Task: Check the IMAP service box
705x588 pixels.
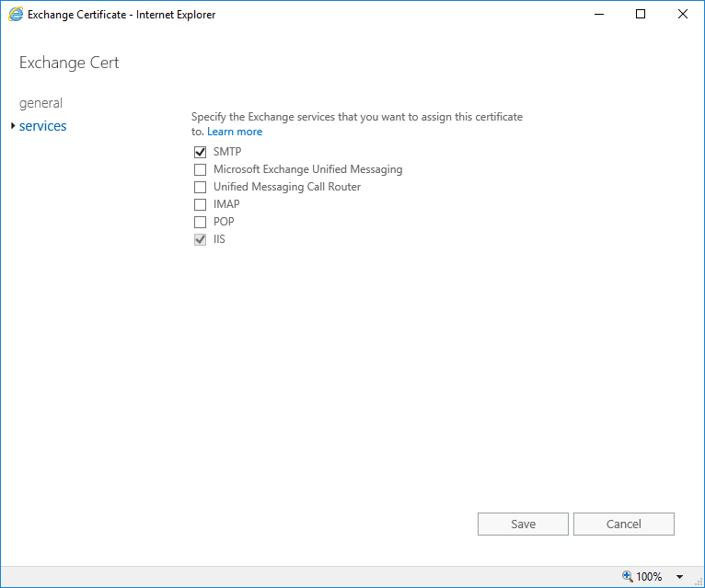Action: pos(200,204)
